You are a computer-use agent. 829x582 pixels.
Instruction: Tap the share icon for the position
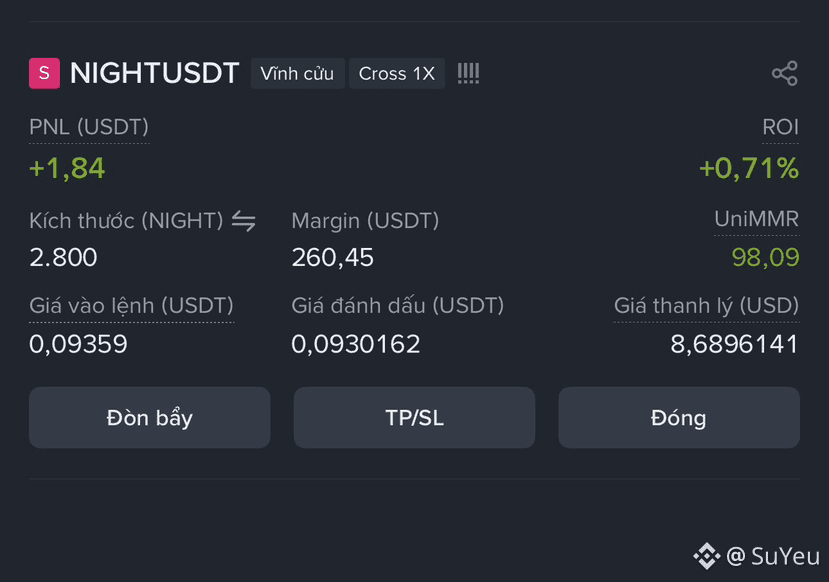tap(785, 73)
